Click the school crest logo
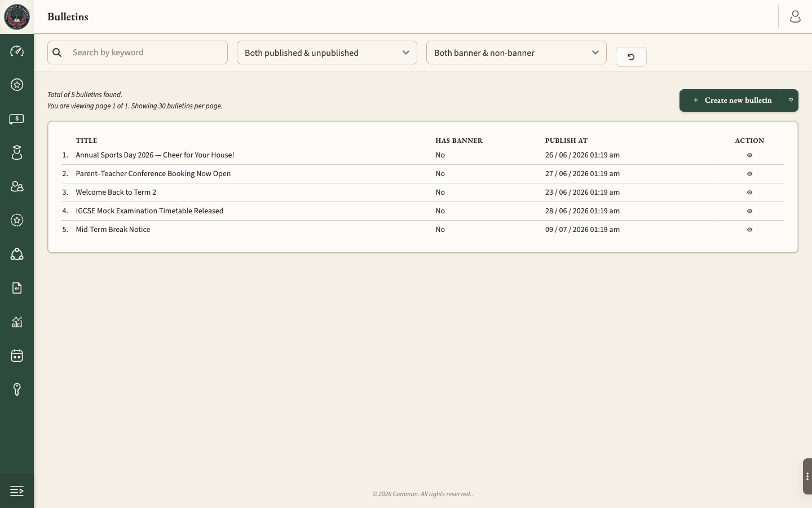The height and width of the screenshot is (508, 812). [x=17, y=17]
